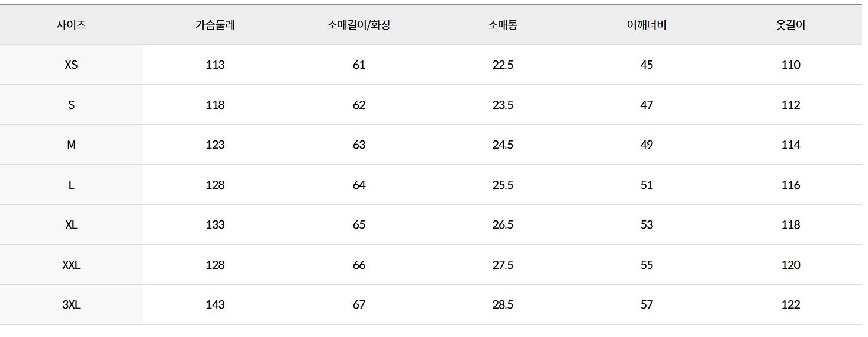This screenshot has height=337, width=868.
Task: Click chest value 113 for XS
Action: [x=216, y=65]
